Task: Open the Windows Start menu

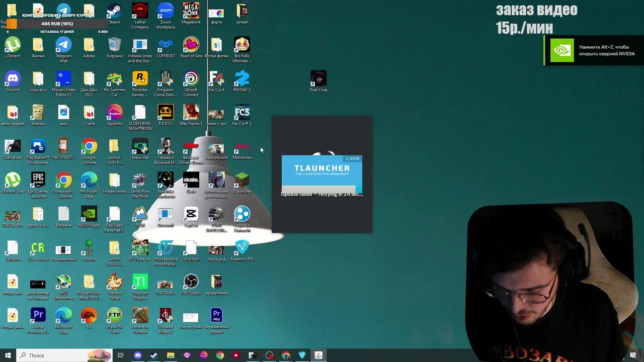Action: pyautogui.click(x=8, y=355)
